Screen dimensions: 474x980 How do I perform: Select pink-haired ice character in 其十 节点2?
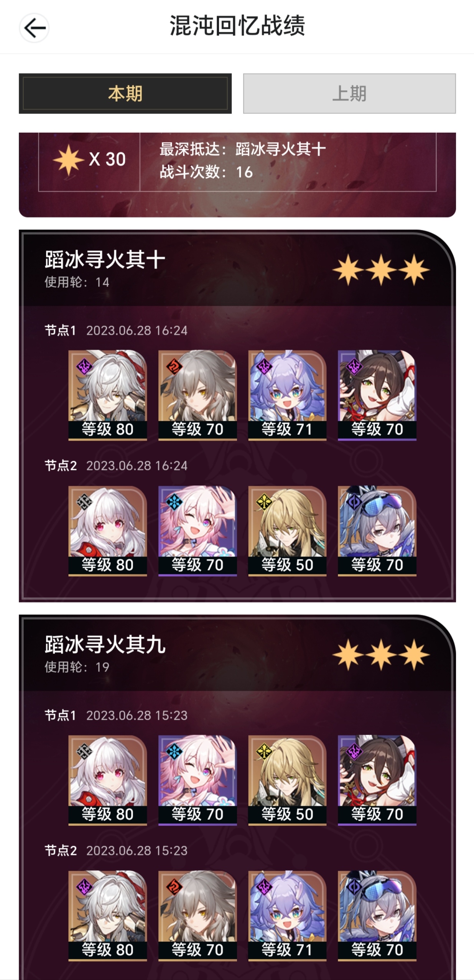pyautogui.click(x=197, y=531)
